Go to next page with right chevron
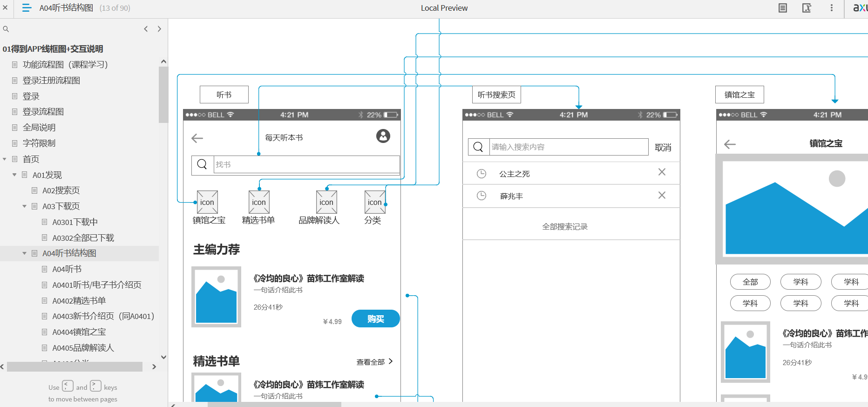 [x=159, y=29]
